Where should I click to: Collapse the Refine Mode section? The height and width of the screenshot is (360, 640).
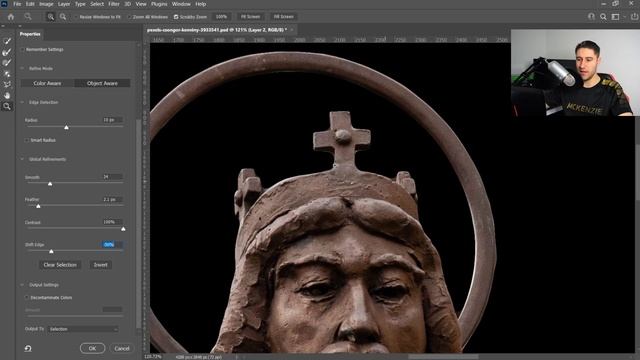coord(22,69)
